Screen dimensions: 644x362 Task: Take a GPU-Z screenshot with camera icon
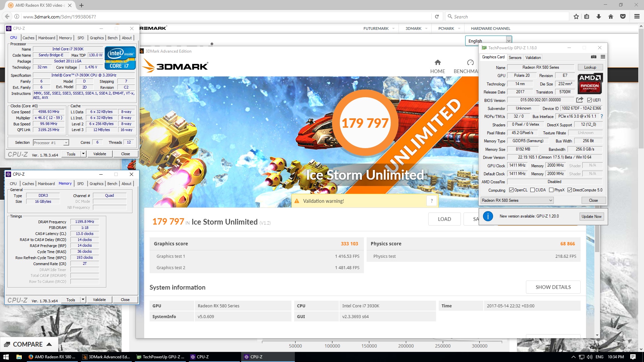tap(593, 57)
